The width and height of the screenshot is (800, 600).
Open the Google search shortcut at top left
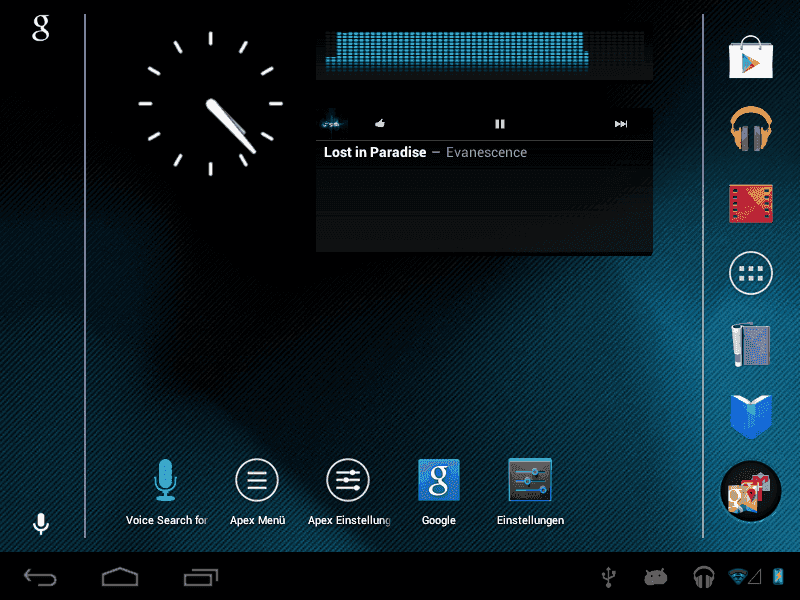coord(40,28)
